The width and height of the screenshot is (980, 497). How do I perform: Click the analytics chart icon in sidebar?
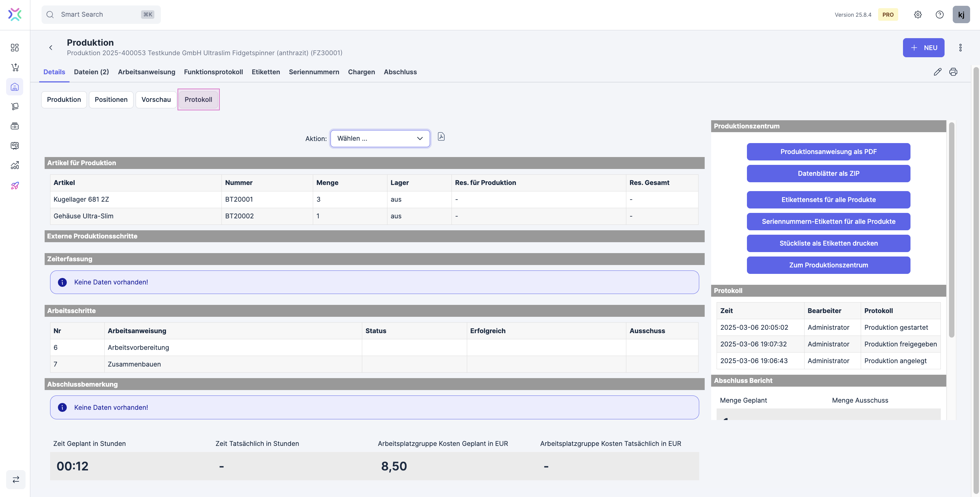click(15, 166)
